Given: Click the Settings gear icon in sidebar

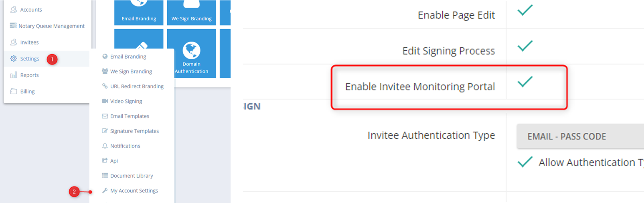Looking at the screenshot, I should [x=14, y=59].
